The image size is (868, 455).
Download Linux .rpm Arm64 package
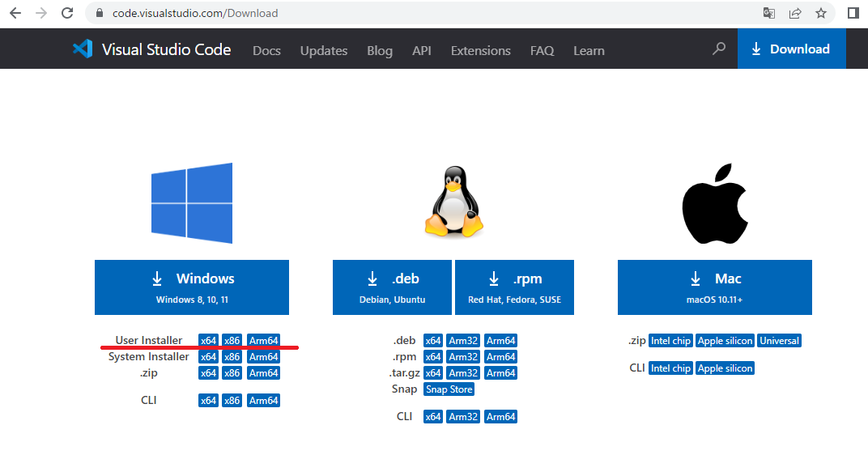point(501,356)
